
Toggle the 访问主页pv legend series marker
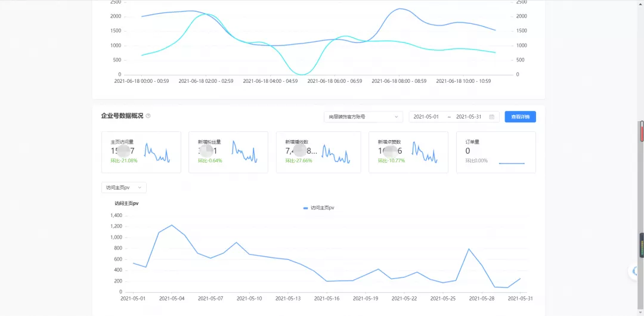[306, 208]
